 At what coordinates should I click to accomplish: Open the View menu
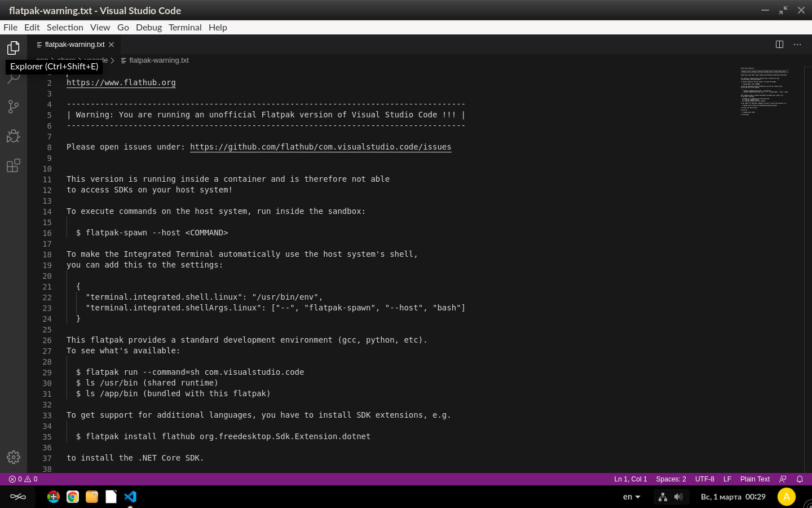(x=100, y=27)
